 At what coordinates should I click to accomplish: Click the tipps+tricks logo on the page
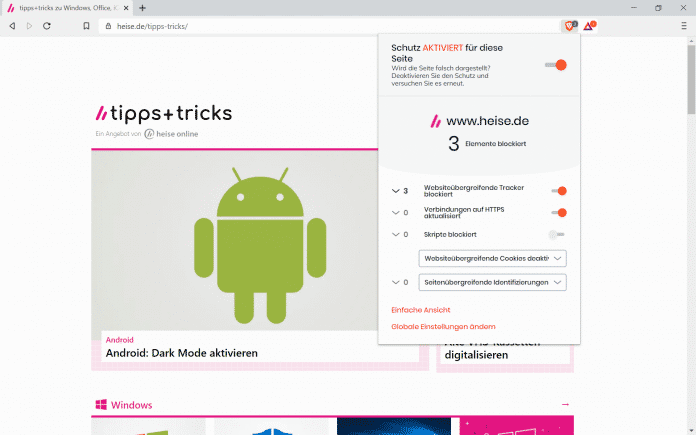(163, 112)
